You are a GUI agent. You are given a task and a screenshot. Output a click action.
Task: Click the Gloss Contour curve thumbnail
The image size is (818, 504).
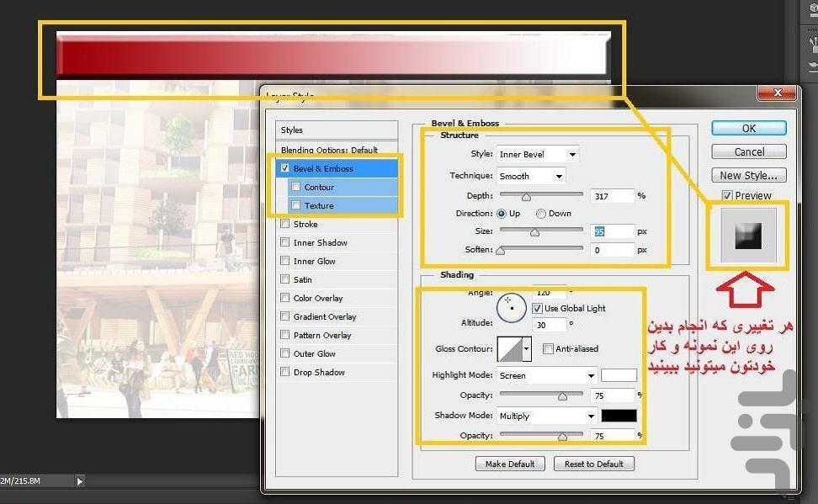(x=510, y=347)
